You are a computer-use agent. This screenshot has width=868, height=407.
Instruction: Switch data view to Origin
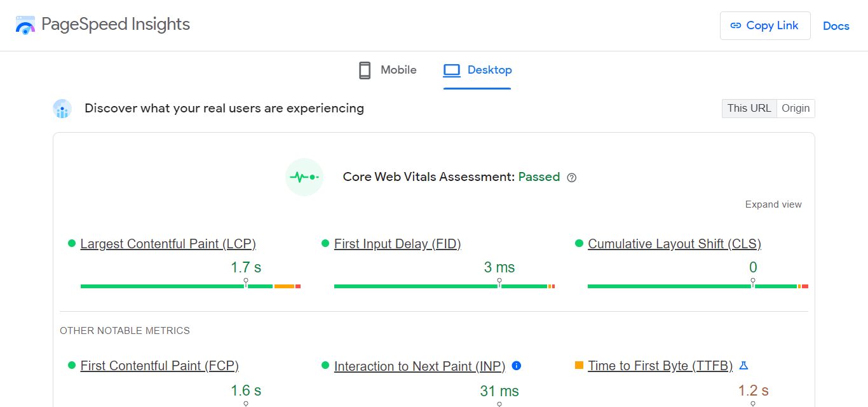tap(796, 109)
